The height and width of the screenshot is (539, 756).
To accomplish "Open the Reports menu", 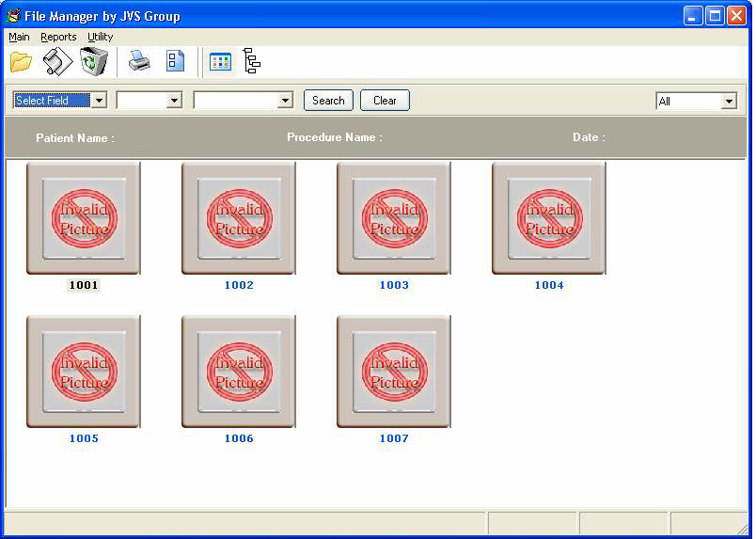I will pos(58,37).
